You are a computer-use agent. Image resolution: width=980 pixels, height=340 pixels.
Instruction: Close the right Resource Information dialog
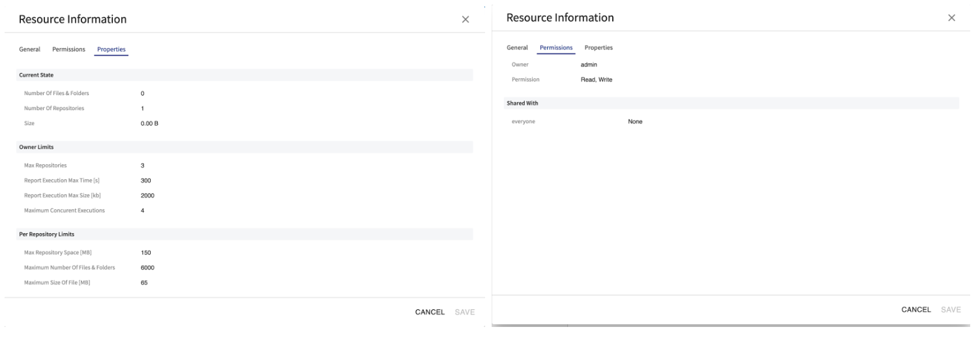(x=951, y=18)
